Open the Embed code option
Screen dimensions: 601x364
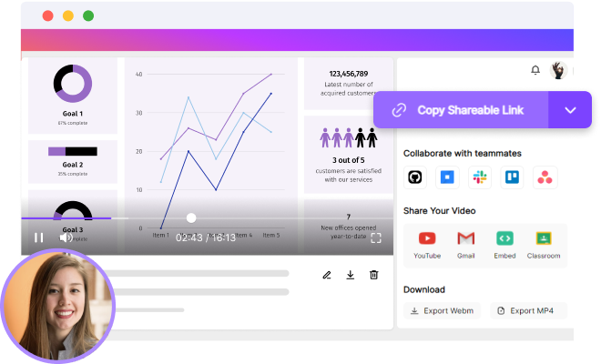coord(504,245)
